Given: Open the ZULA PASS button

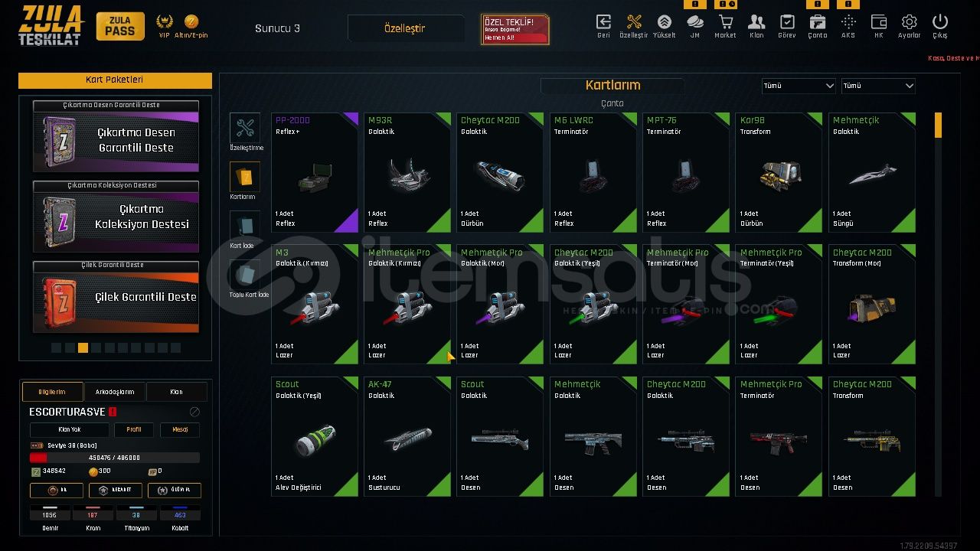Looking at the screenshot, I should 120,27.
